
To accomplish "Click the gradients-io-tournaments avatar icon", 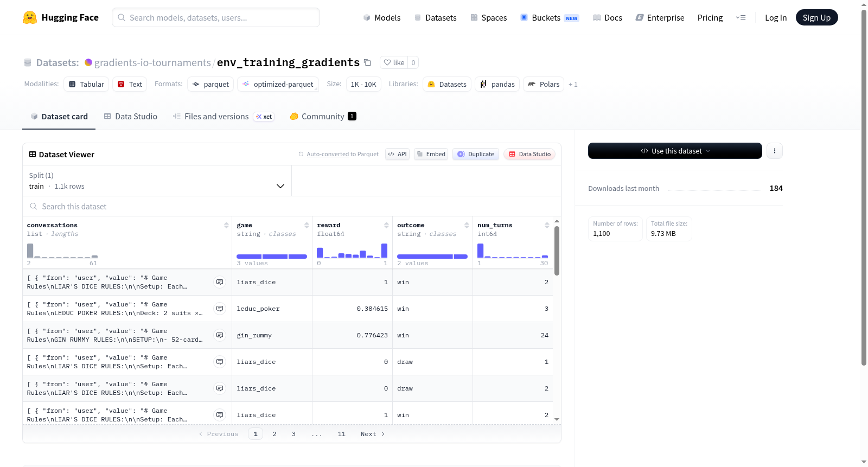I will coord(88,62).
